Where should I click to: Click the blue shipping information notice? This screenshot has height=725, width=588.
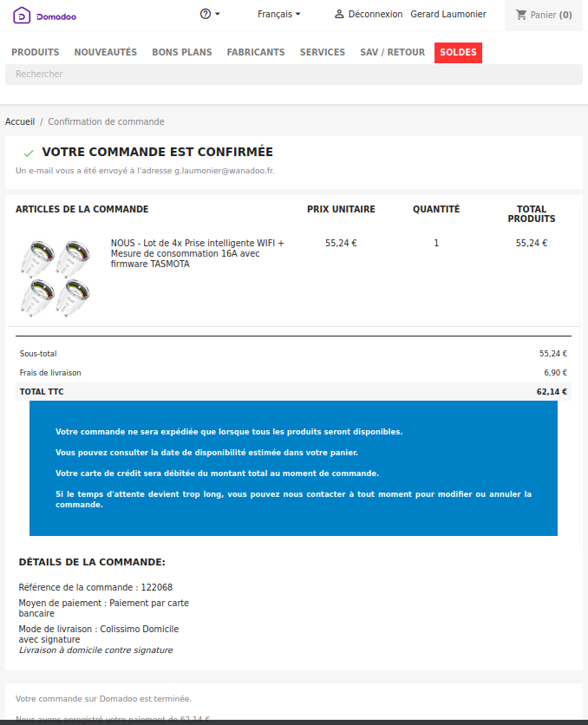(293, 468)
